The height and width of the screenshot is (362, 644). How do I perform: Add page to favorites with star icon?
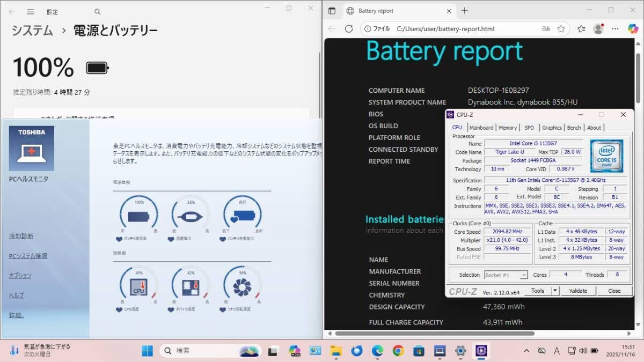tap(561, 29)
